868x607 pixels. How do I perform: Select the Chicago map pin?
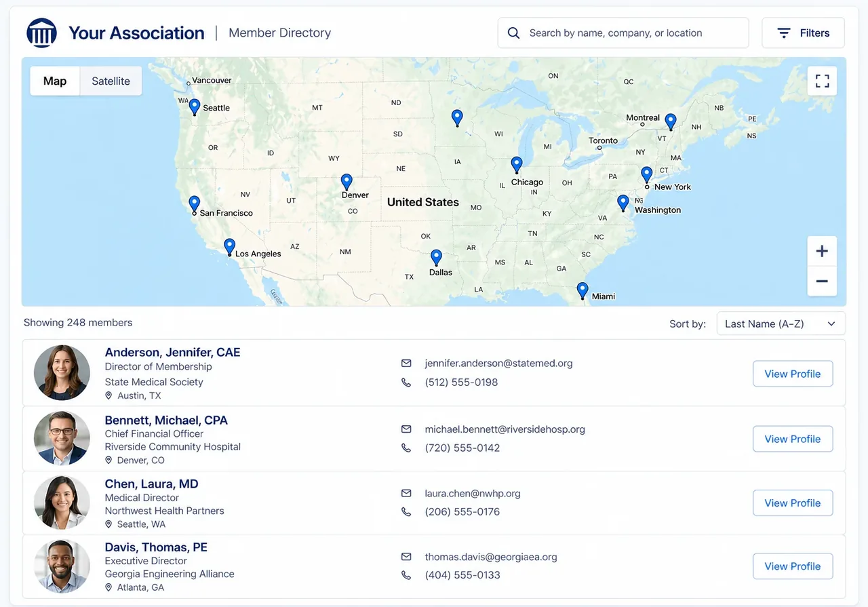point(517,165)
